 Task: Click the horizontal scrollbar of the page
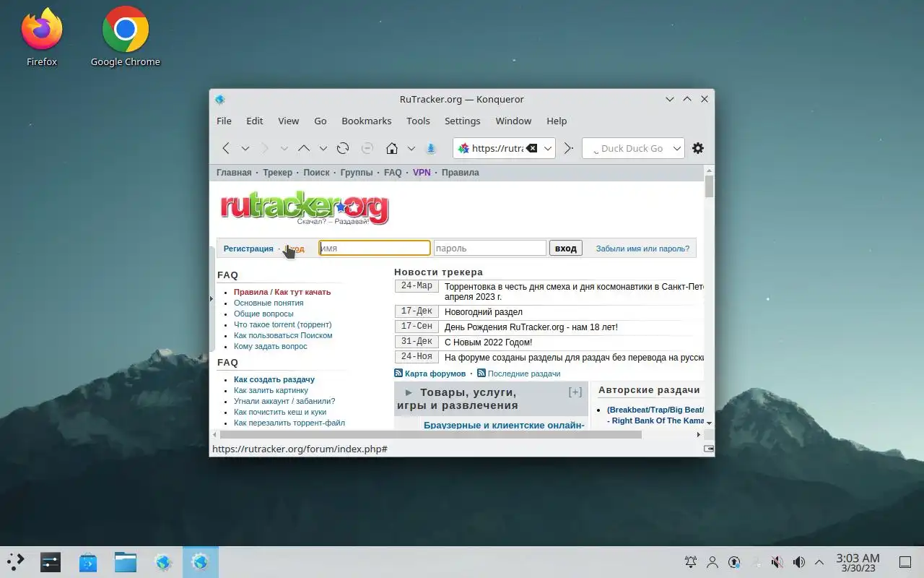[430, 434]
